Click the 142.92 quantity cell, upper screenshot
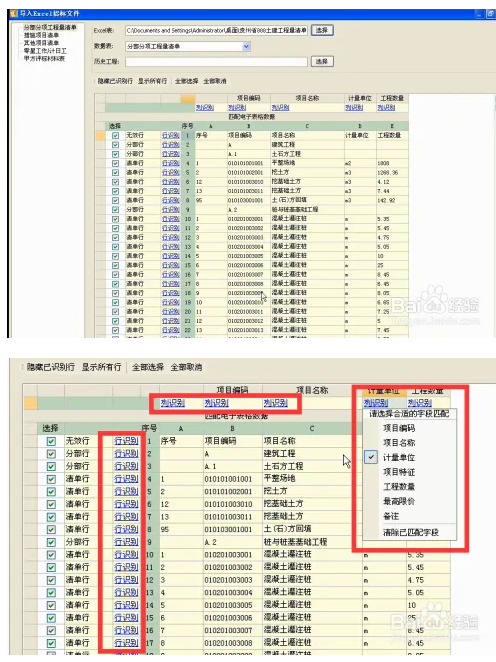The width and height of the screenshot is (496, 662). pyautogui.click(x=392, y=201)
